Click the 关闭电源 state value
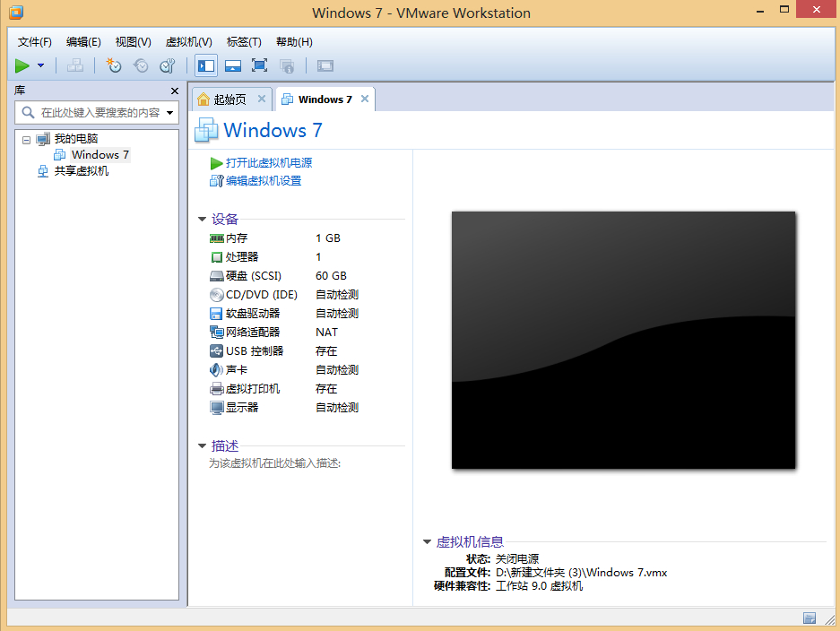 (x=517, y=559)
